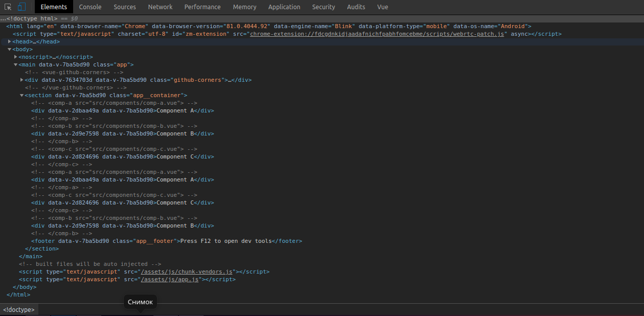Select the last </comp-b> closing comment
The height and width of the screenshot is (316, 644).
tap(62, 233)
